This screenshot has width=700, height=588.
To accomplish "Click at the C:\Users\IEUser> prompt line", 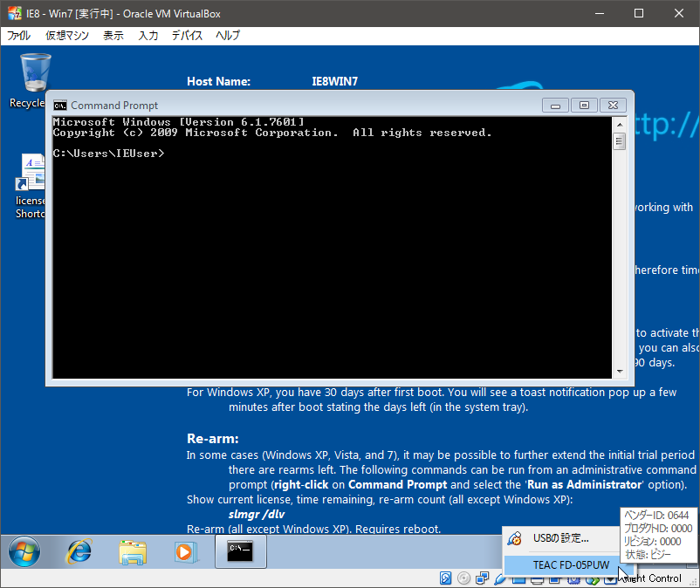I will coord(109,154).
